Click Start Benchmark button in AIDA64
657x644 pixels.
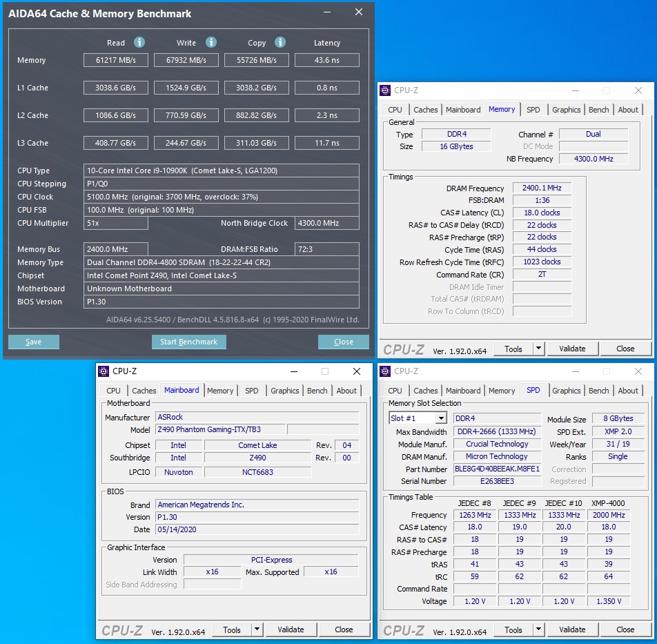188,342
